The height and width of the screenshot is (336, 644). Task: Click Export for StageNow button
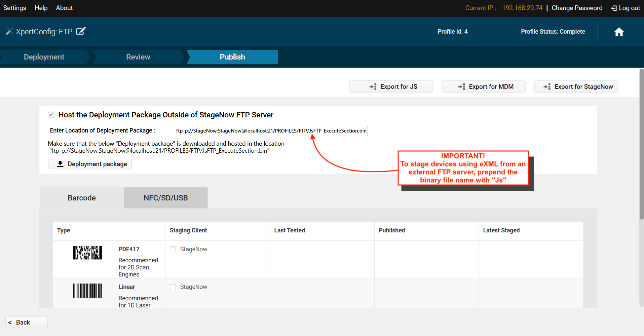[576, 87]
